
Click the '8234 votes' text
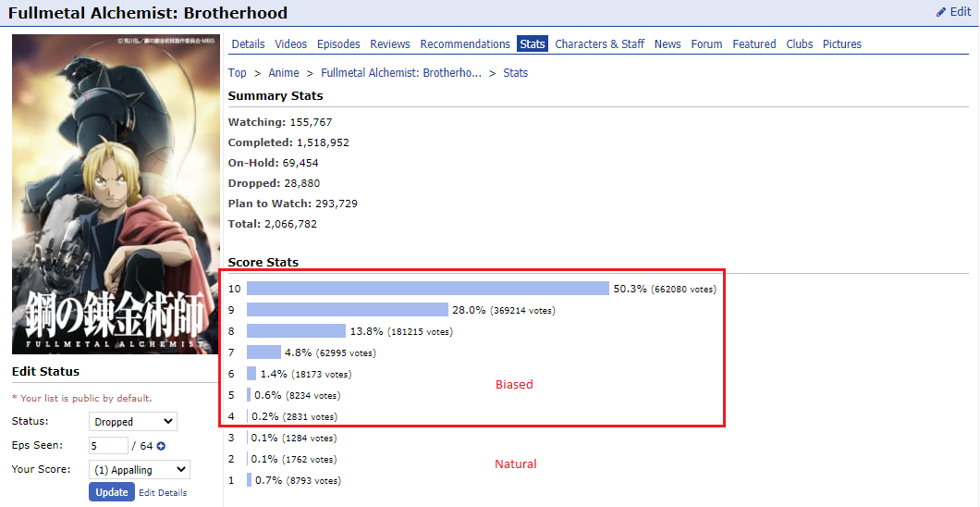tap(313, 396)
